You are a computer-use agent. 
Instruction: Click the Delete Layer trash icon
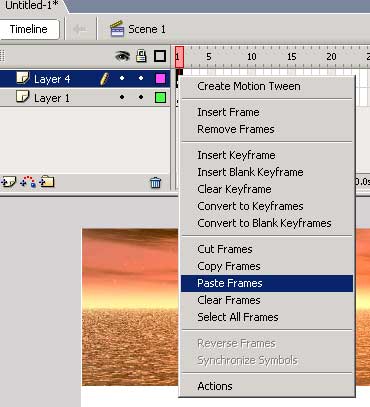[x=155, y=183]
